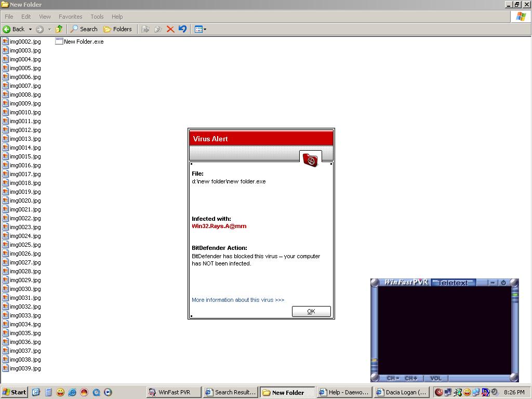Select img0010.jpg in the file list
Viewport: 532px width, 399px height.
pyautogui.click(x=25, y=112)
